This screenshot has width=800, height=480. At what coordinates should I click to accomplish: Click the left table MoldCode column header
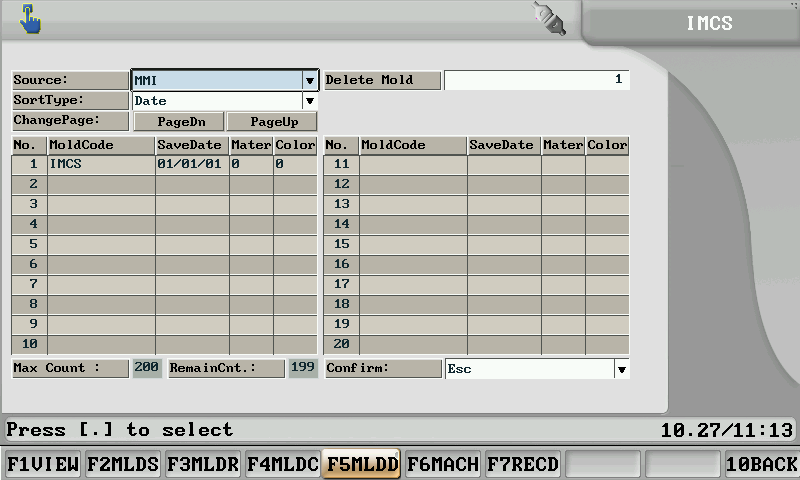coord(102,145)
